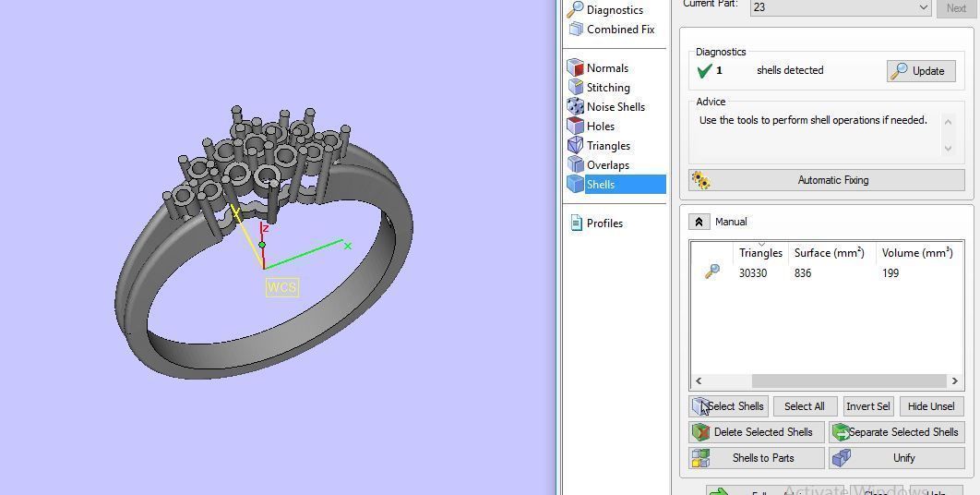Select the 199 volume value
Screen dimensions: 980x495
click(890, 272)
